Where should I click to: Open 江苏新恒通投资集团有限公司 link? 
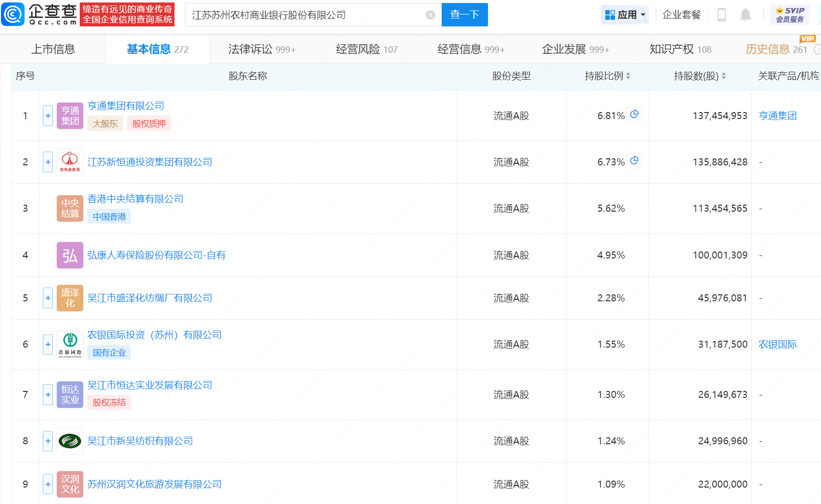click(150, 162)
